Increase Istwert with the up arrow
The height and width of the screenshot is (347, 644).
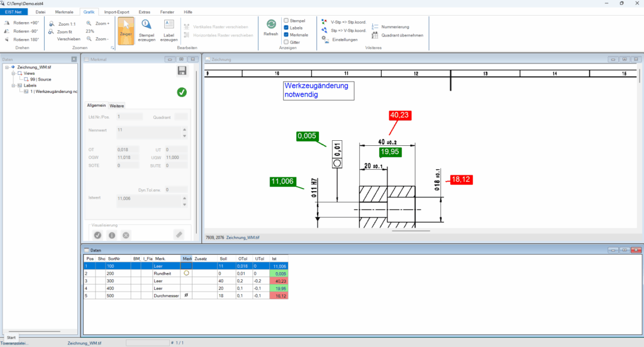coord(184,199)
